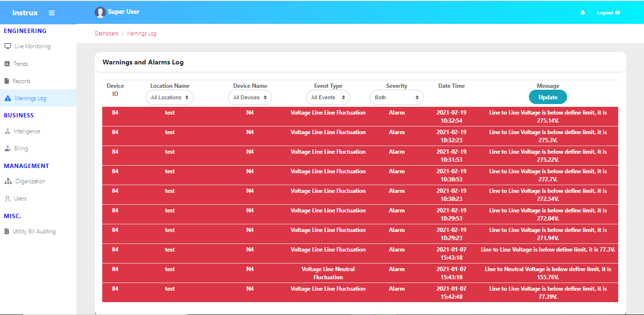Click the Trends chart icon
The image size is (644, 315).
pyautogui.click(x=7, y=64)
